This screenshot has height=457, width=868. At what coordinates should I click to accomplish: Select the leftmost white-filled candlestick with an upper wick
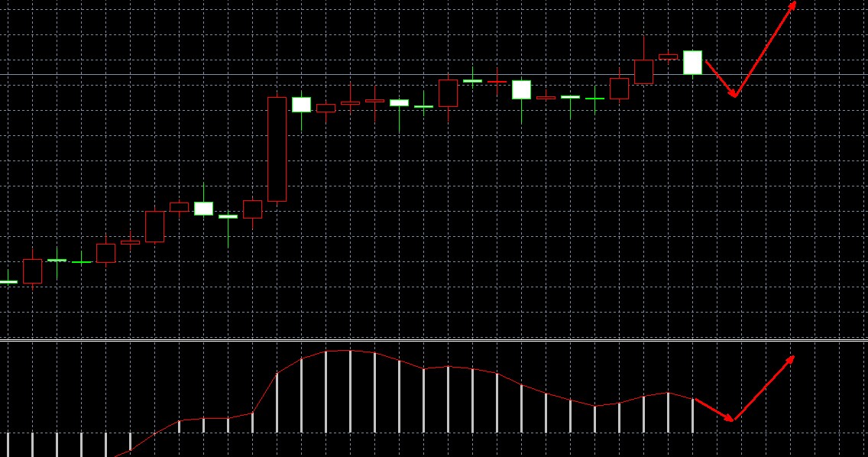204,209
